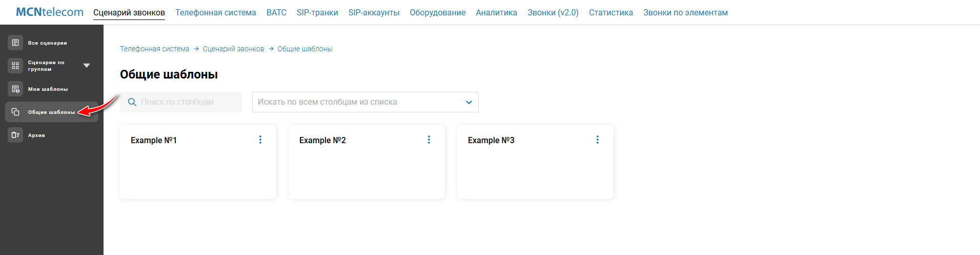The image size is (980, 255).
Task: Click the All scenarios sidebar icon
Action: 15,43
